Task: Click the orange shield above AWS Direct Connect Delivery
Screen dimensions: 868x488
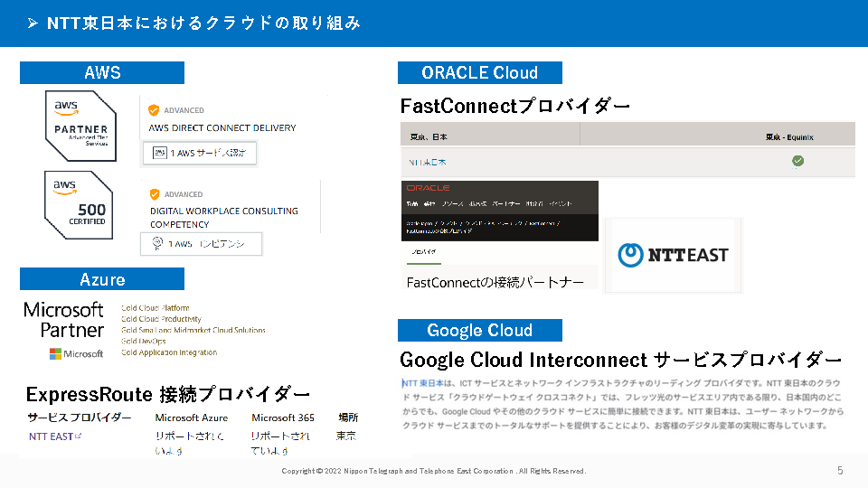Action: pos(154,110)
